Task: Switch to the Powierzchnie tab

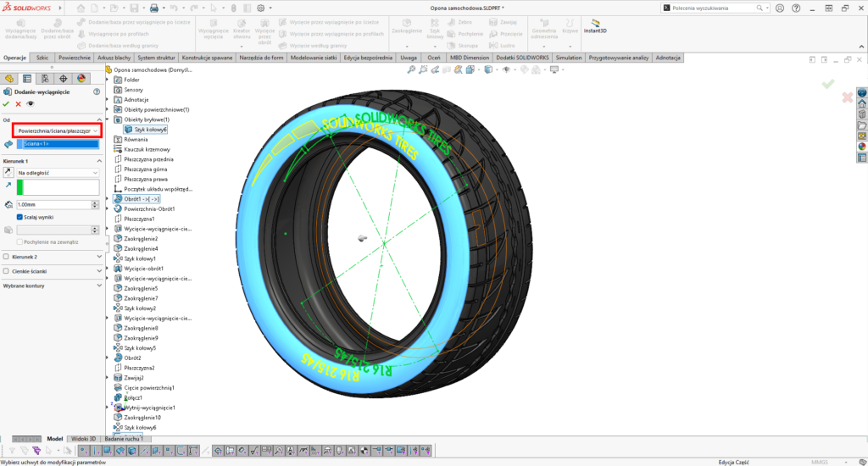Action: [75, 58]
